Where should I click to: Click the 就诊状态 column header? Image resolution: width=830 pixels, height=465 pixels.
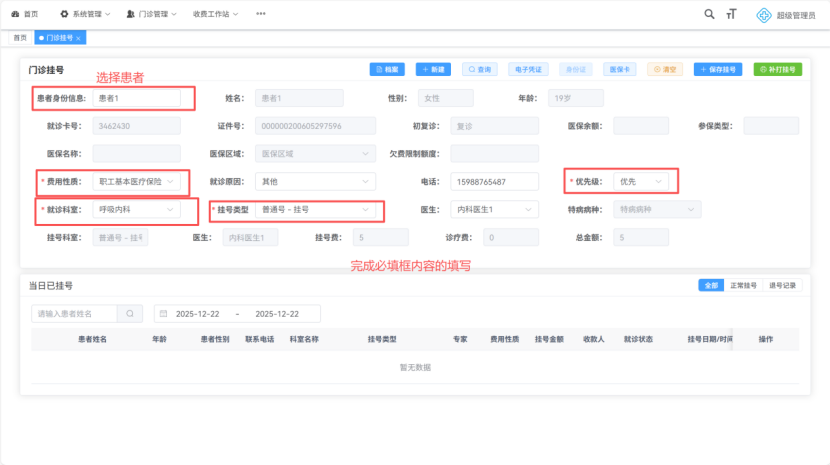638,339
